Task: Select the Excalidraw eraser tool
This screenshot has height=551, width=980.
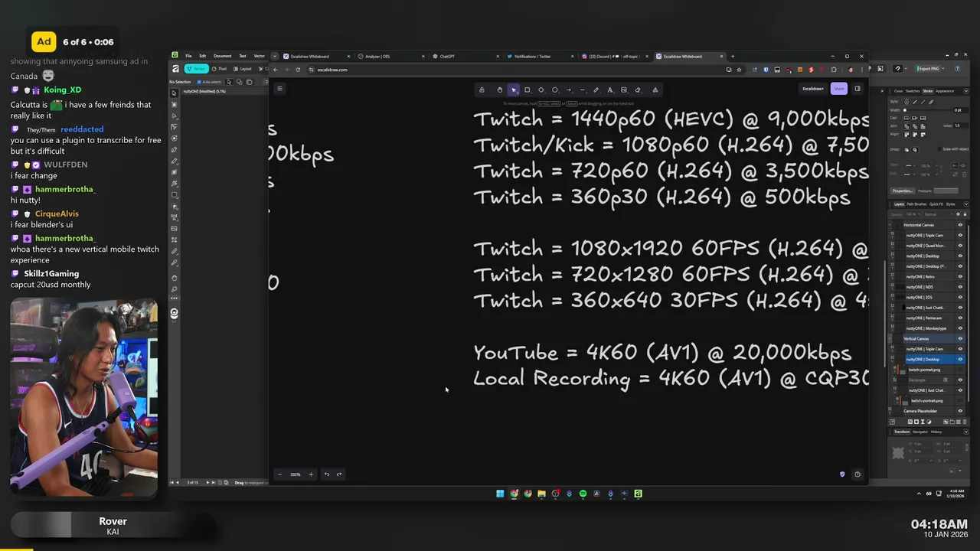Action: point(638,90)
